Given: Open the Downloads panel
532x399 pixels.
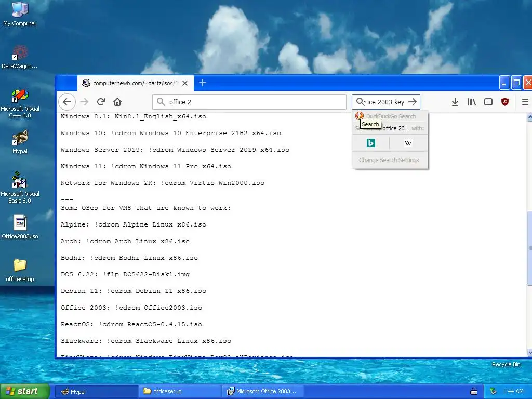Looking at the screenshot, I should [x=455, y=102].
